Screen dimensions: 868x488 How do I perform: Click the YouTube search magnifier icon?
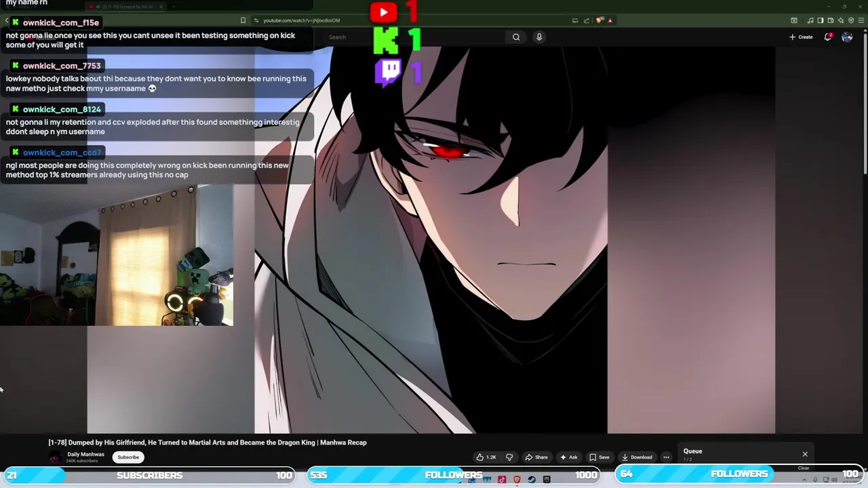pos(516,37)
